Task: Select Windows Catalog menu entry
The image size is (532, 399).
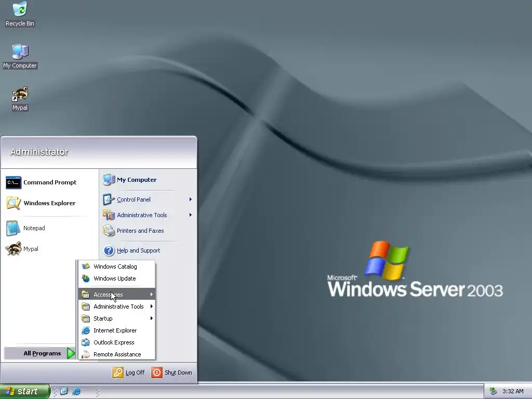Action: (x=117, y=267)
